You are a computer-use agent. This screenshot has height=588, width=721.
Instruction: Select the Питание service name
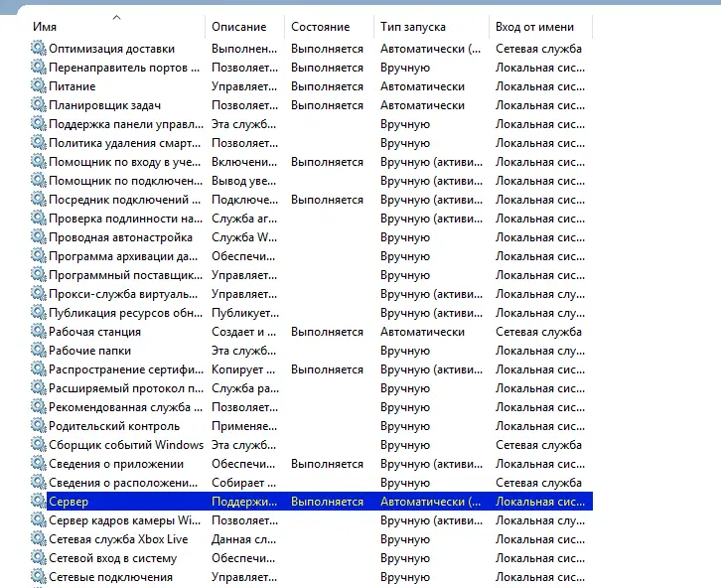72,86
